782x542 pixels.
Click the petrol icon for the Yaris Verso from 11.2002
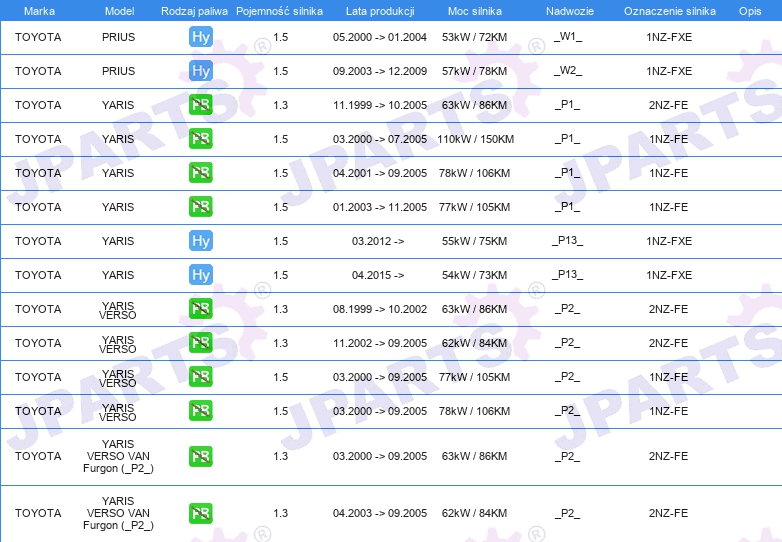click(x=200, y=343)
